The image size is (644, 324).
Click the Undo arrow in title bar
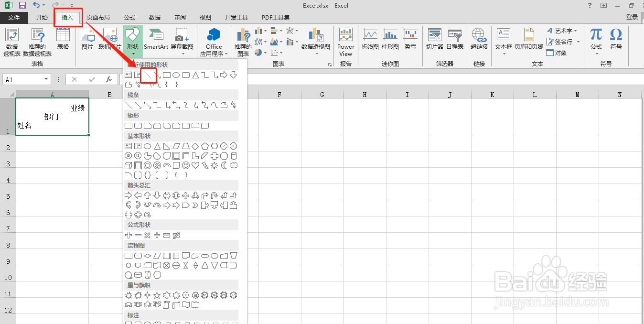click(x=37, y=5)
